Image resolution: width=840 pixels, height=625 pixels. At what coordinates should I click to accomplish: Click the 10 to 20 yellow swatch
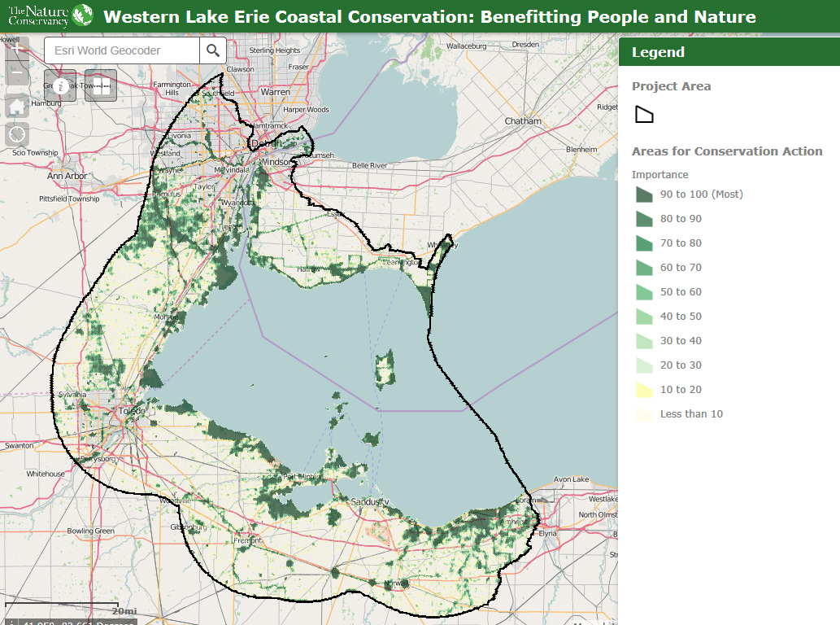[644, 389]
